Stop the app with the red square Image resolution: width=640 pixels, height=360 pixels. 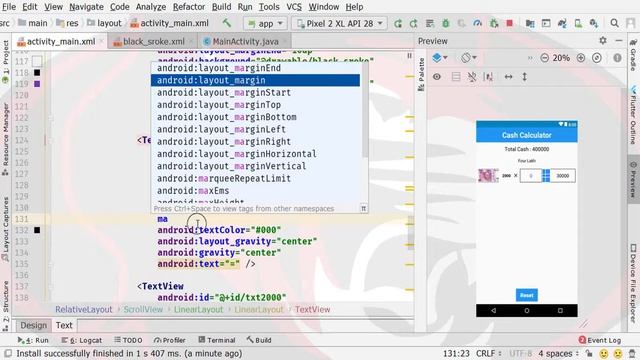click(x=509, y=23)
